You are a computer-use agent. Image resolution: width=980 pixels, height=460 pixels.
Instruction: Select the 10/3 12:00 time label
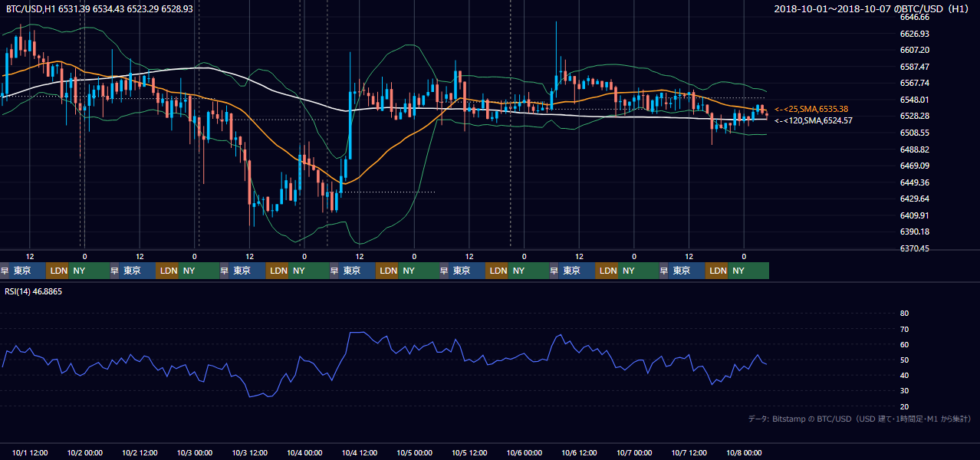click(x=249, y=452)
